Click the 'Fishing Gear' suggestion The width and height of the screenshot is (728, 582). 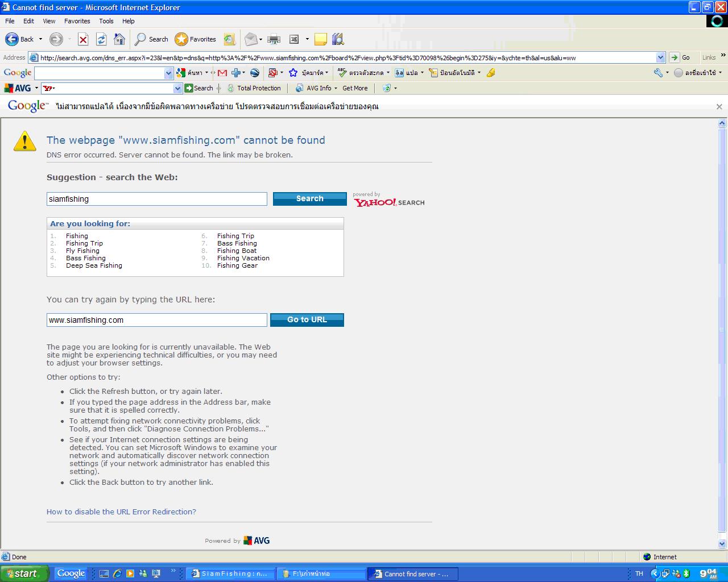(237, 265)
